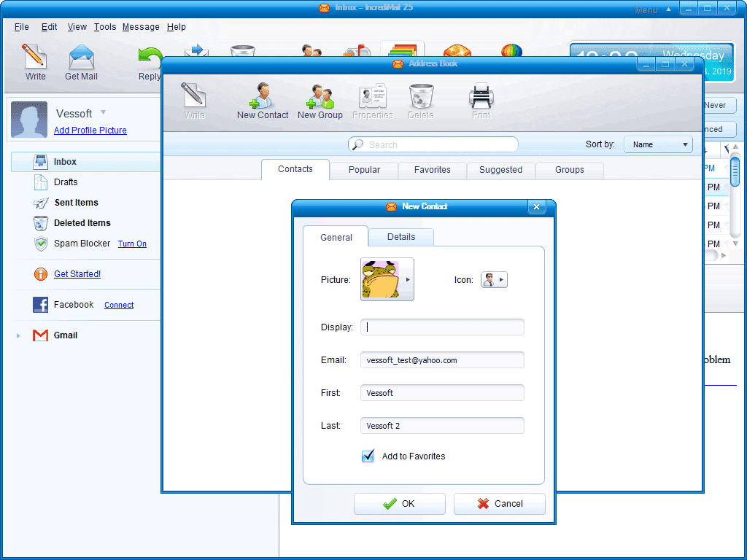The width and height of the screenshot is (747, 560).
Task: Click the Add Profile Picture link
Action: (x=90, y=131)
